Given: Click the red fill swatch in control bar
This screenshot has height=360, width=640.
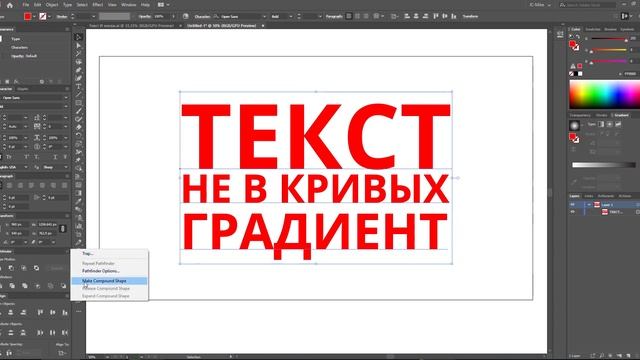Looking at the screenshot, I should pos(27,16).
